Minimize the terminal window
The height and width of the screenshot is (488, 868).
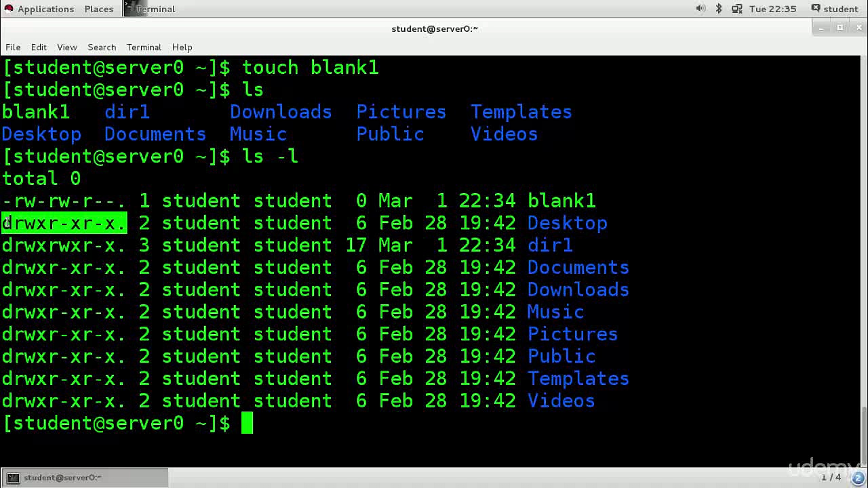tap(821, 28)
